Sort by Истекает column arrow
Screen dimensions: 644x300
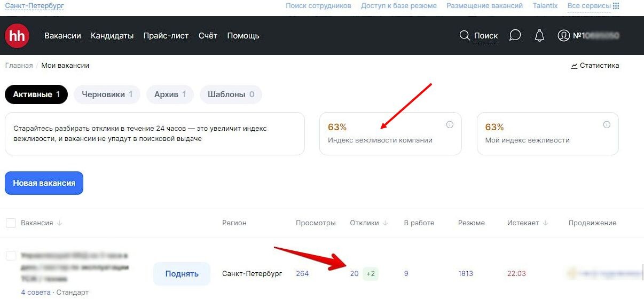[x=545, y=223]
